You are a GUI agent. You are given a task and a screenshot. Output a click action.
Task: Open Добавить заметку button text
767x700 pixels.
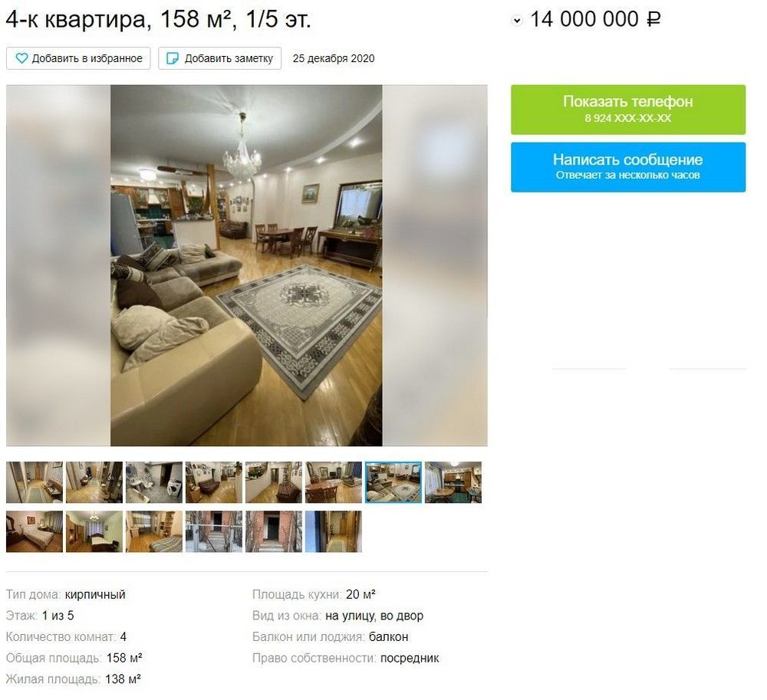229,58
